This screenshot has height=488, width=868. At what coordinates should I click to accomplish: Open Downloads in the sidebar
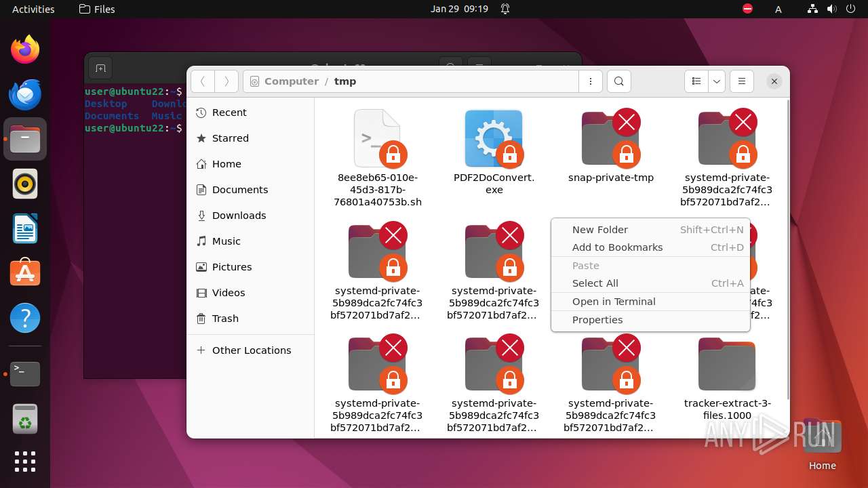pos(250,216)
